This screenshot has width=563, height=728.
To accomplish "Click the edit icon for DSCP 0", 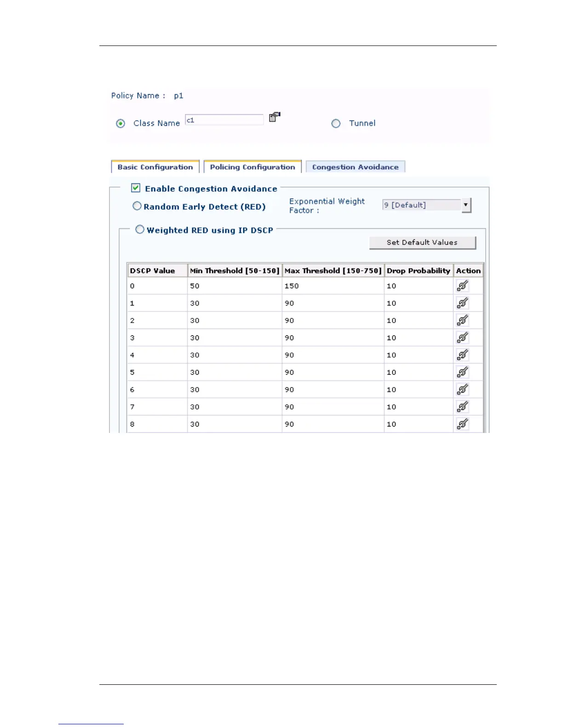I will tap(463, 286).
